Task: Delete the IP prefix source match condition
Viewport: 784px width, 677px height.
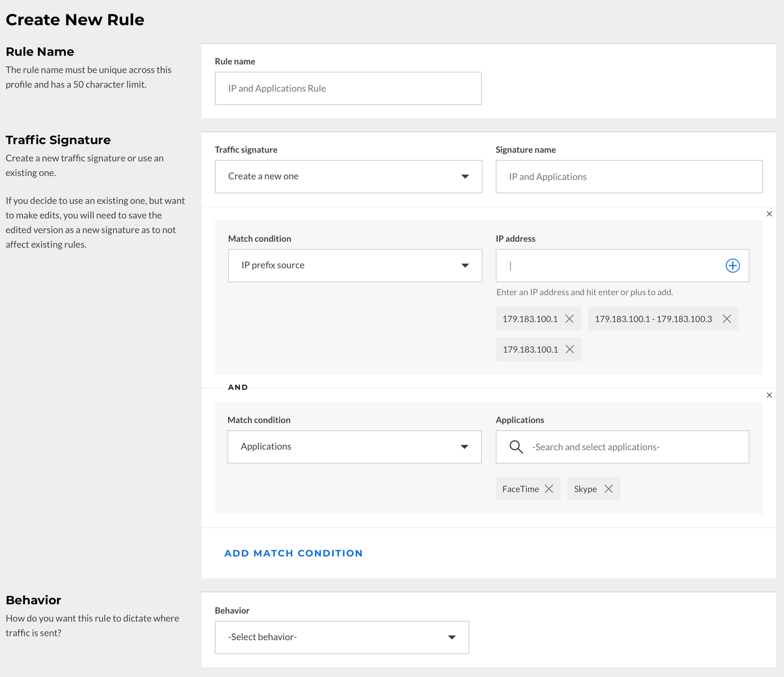Action: (x=769, y=214)
